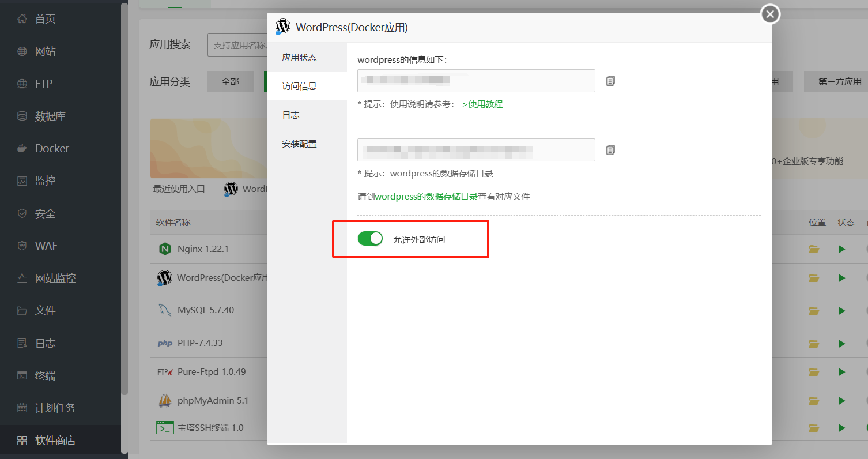Click the 应用搜索 search box
Viewport: 868px width, 459px height.
click(237, 45)
